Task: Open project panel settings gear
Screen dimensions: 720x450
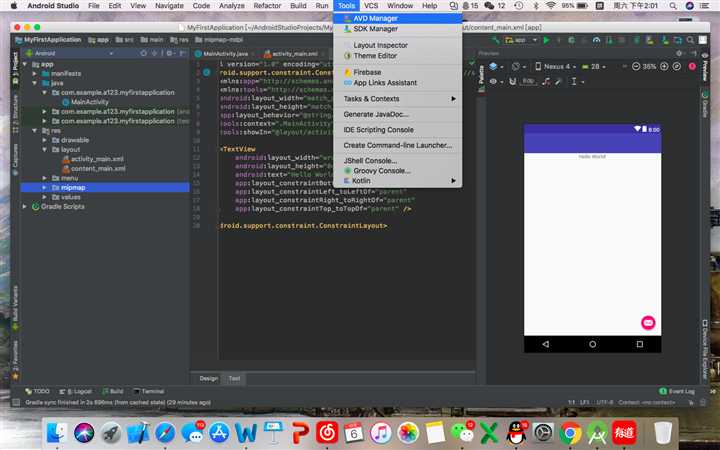Action: [169, 53]
